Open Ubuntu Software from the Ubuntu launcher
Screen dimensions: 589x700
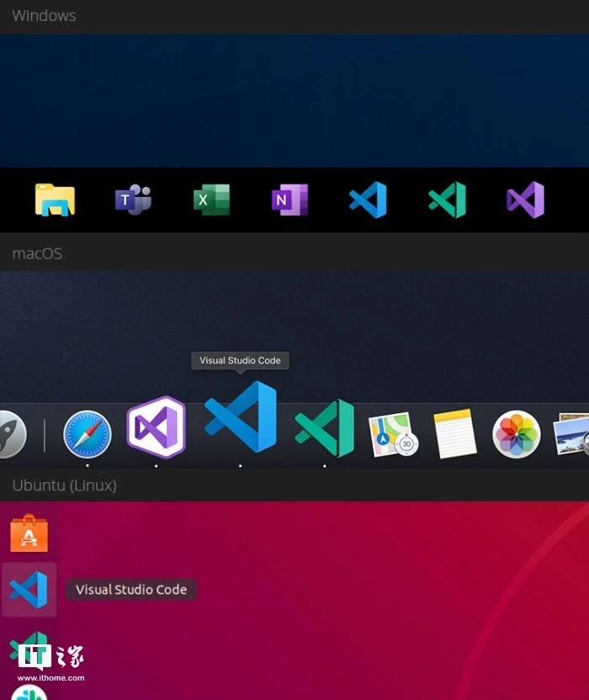tap(29, 533)
